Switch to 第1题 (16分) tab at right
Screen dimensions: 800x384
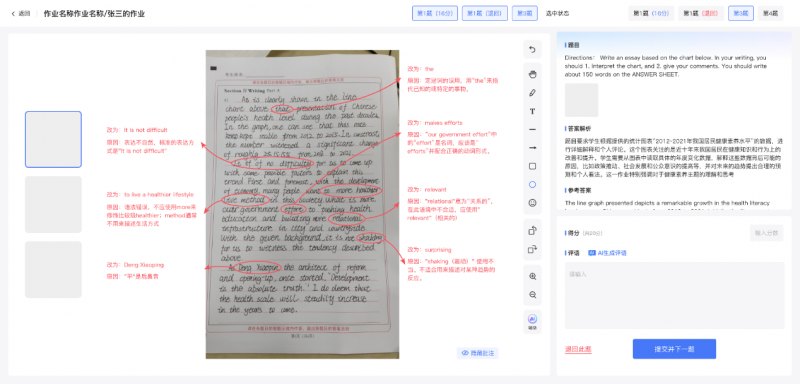tap(651, 13)
